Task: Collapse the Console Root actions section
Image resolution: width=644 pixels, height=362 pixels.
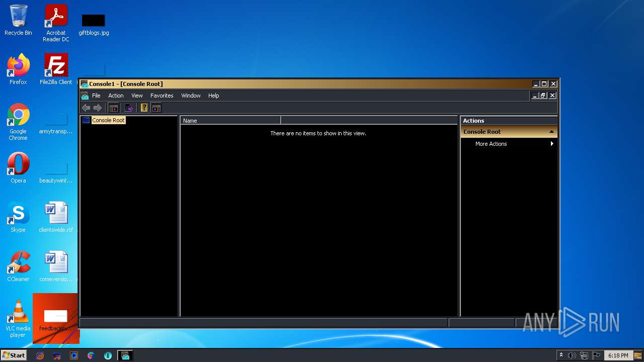Action: pos(551,132)
